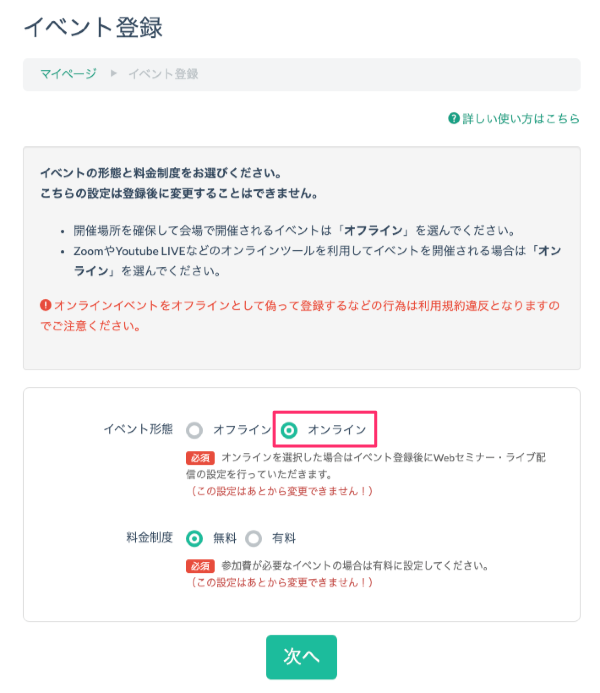Click the 必須 badge under イベント形態
The width and height of the screenshot is (600, 693).
click(x=200, y=457)
